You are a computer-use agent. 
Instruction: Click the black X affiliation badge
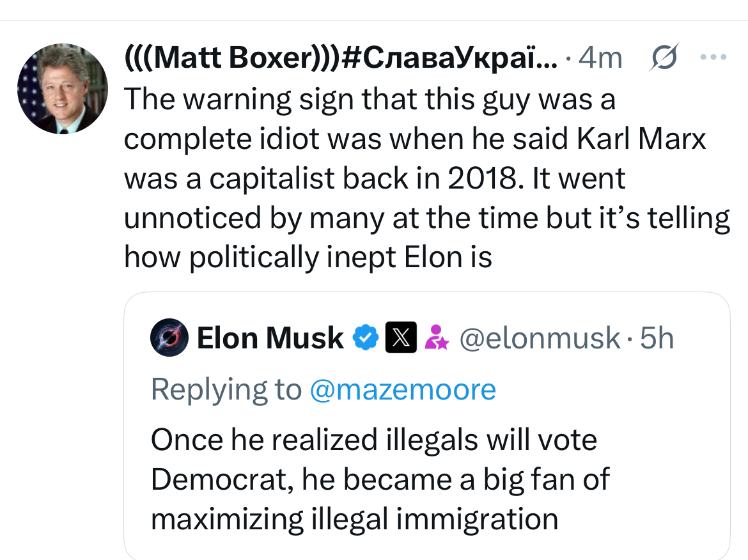401,338
